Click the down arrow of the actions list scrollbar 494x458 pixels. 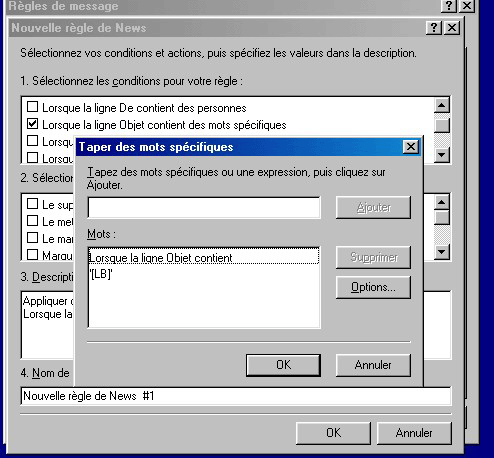pos(441,252)
